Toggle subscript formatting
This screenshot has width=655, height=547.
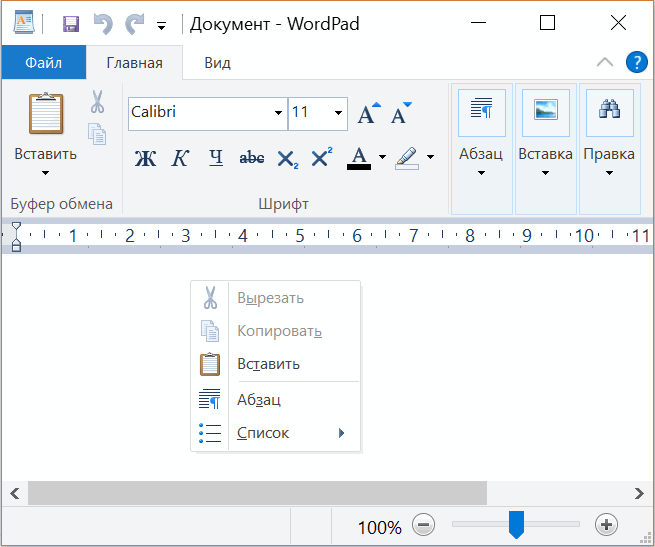(x=287, y=159)
